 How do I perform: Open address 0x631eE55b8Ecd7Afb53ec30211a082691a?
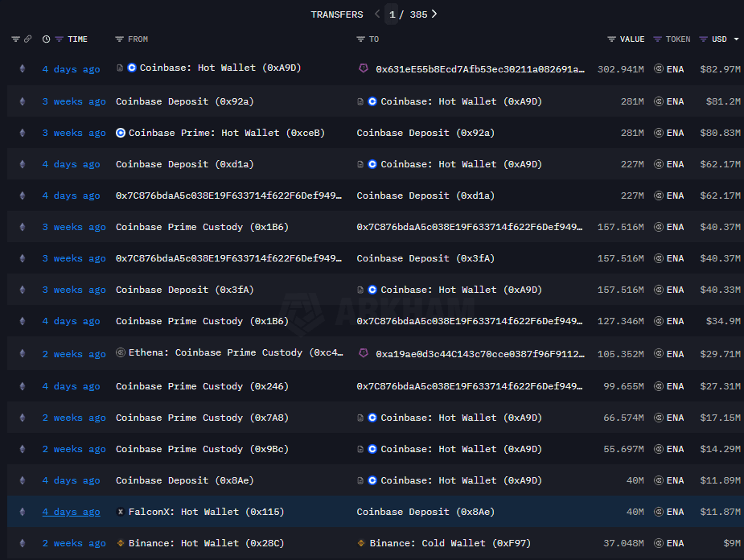coord(480,69)
